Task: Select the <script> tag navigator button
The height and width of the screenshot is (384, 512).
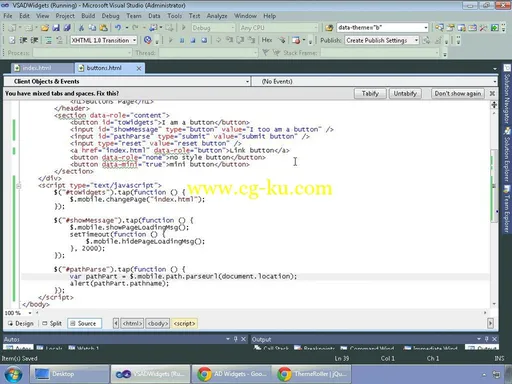Action: (184, 323)
